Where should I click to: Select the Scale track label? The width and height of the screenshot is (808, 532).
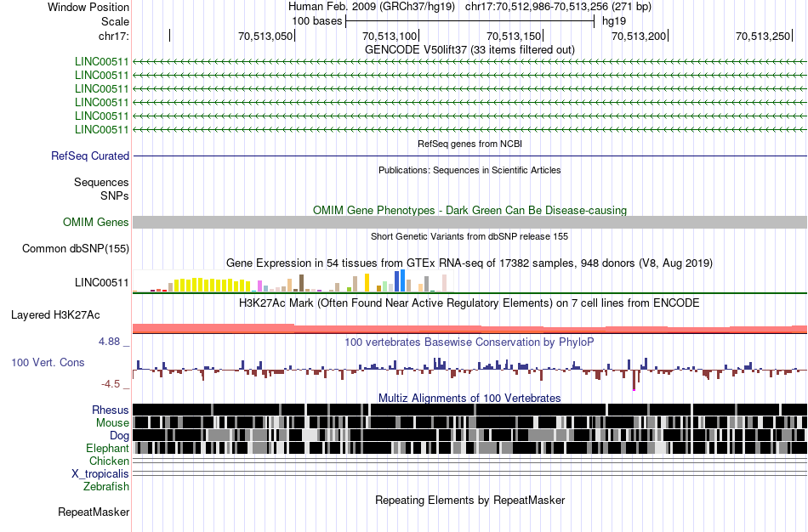[x=115, y=21]
